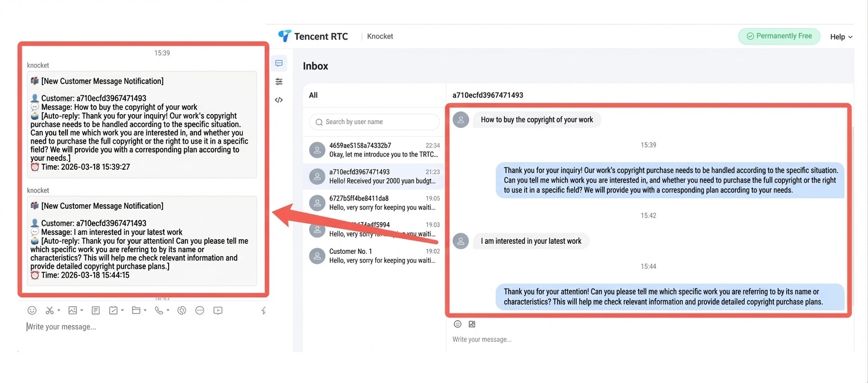This screenshot has width=868, height=383.
Task: Click the 'How to buy the copyright' message bubble
Action: pos(537,120)
